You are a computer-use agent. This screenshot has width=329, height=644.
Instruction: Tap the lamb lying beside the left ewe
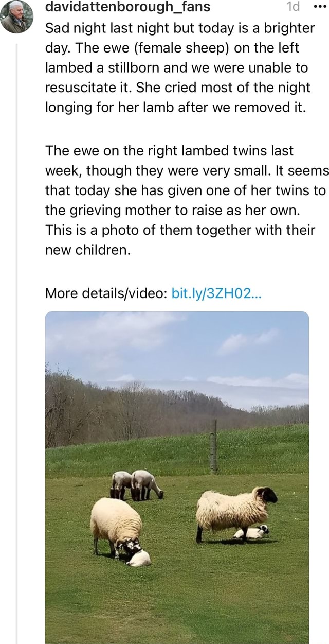(139, 558)
